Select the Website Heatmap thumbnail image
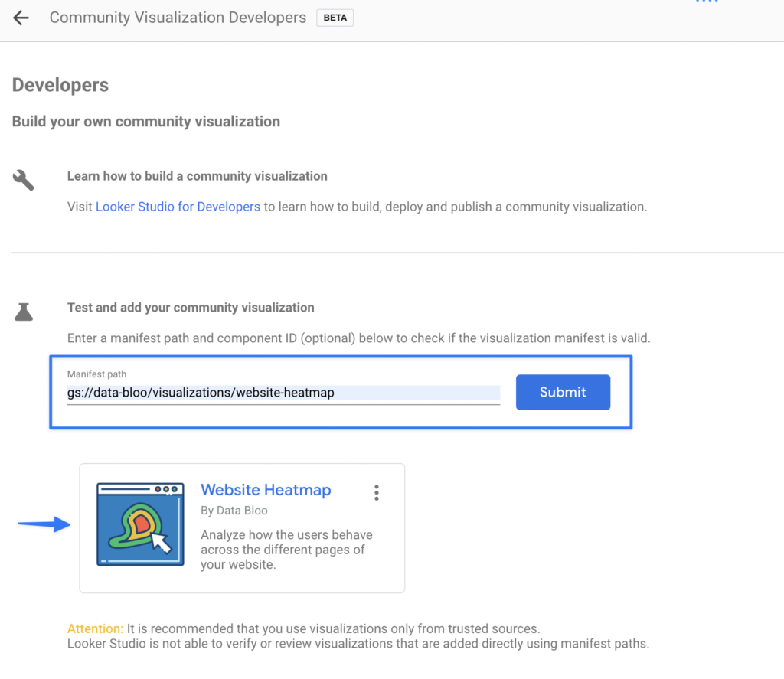 [x=141, y=524]
